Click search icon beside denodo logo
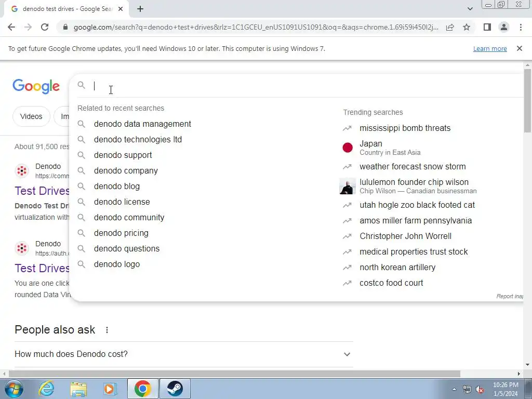 (x=81, y=264)
